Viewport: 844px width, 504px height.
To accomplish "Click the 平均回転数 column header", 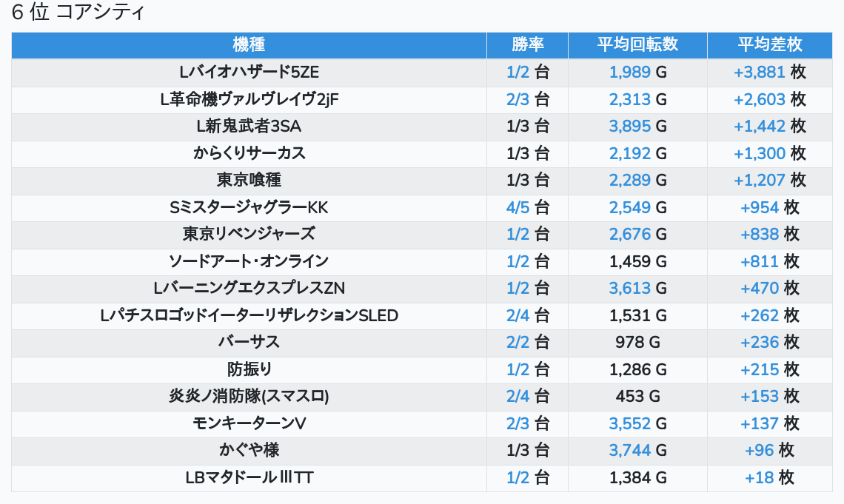I will [637, 44].
